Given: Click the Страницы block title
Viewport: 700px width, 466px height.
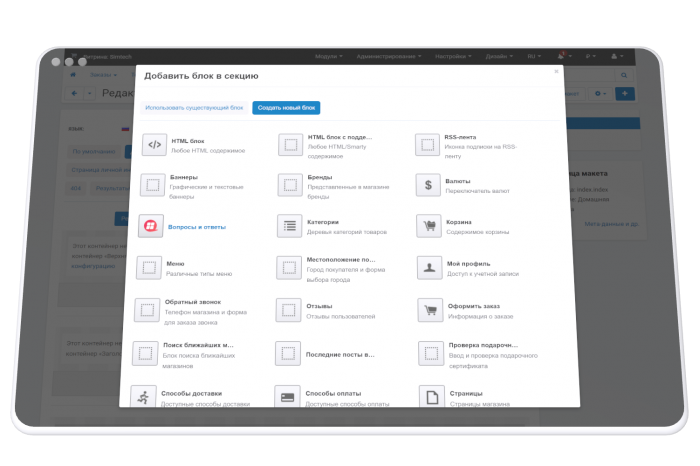Looking at the screenshot, I should [x=466, y=393].
